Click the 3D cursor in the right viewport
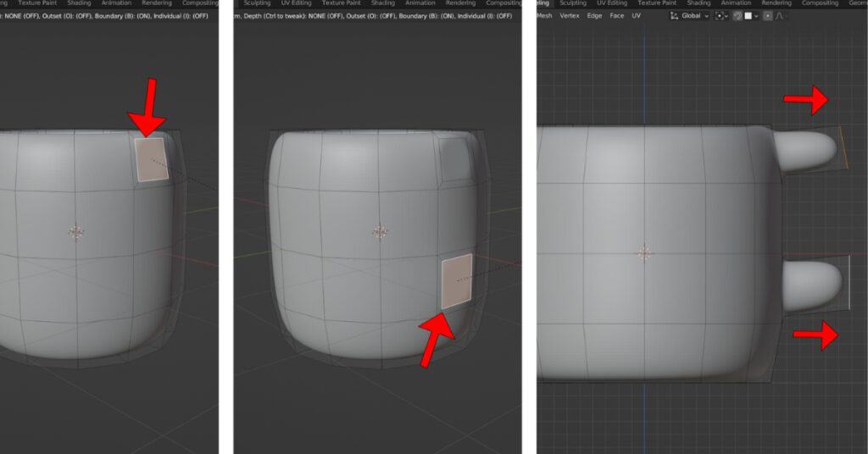Image resolution: width=868 pixels, height=454 pixels. 644,252
